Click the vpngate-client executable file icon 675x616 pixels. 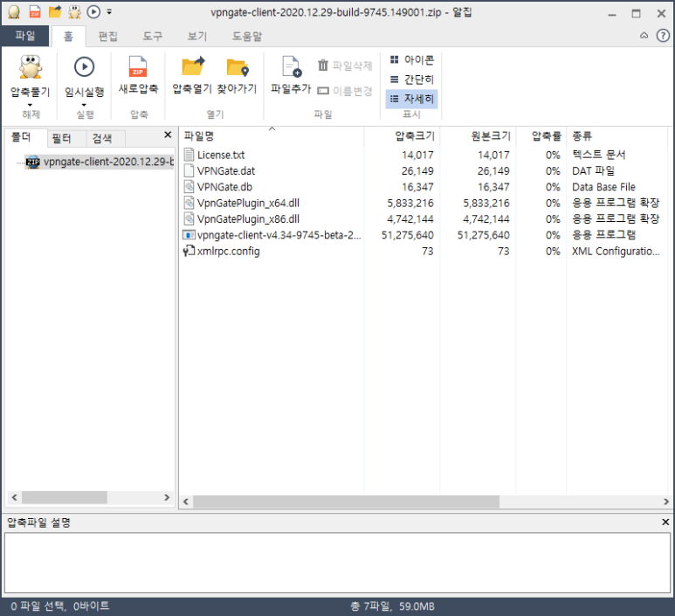(189, 235)
